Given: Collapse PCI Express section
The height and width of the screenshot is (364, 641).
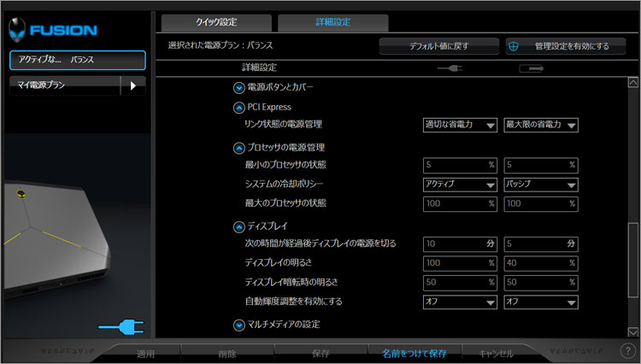Looking at the screenshot, I should 238,108.
